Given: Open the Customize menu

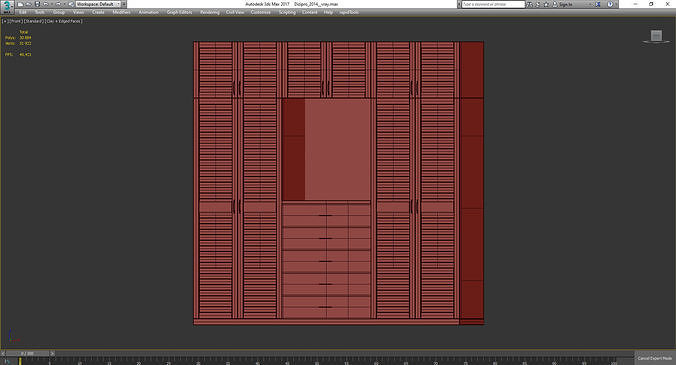Looking at the screenshot, I should pos(261,12).
